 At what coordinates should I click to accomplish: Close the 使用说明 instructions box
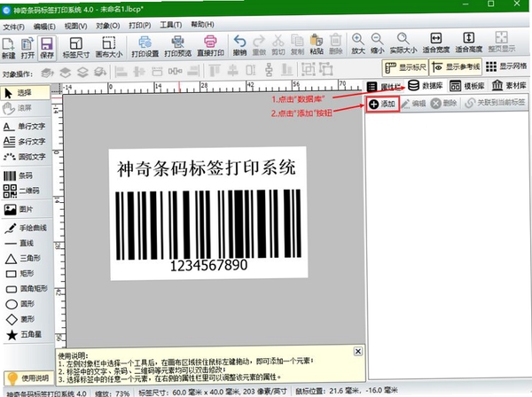click(358, 351)
